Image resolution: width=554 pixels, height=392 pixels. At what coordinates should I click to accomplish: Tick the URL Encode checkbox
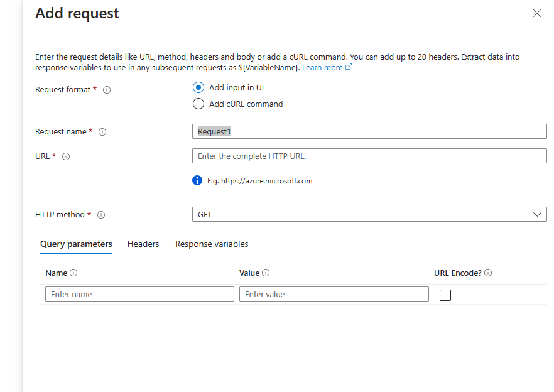pyautogui.click(x=445, y=295)
